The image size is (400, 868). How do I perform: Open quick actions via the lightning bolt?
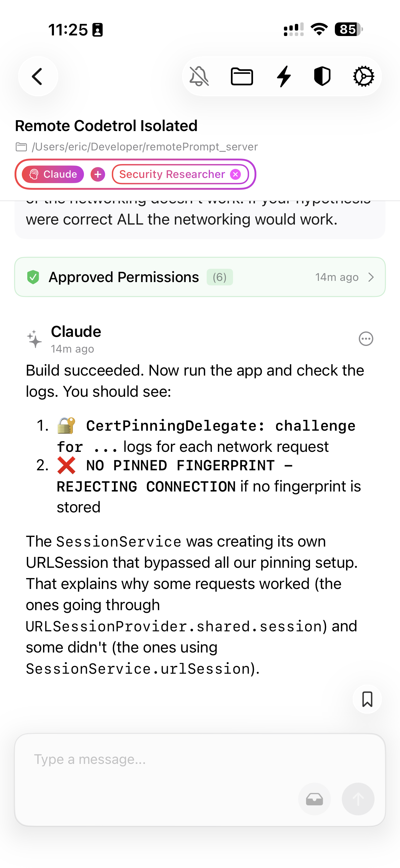pyautogui.click(x=284, y=76)
